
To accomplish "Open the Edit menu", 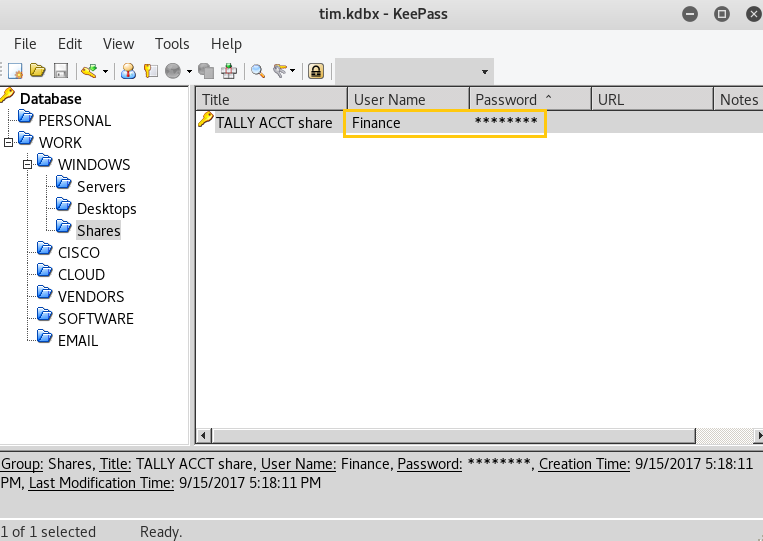I will point(70,44).
